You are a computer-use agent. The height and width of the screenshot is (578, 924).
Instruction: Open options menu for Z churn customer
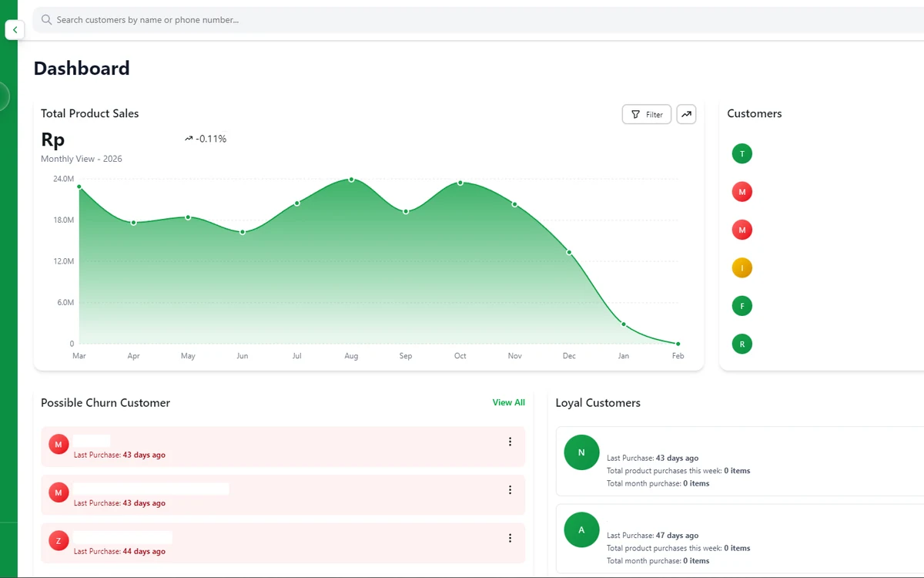point(510,538)
